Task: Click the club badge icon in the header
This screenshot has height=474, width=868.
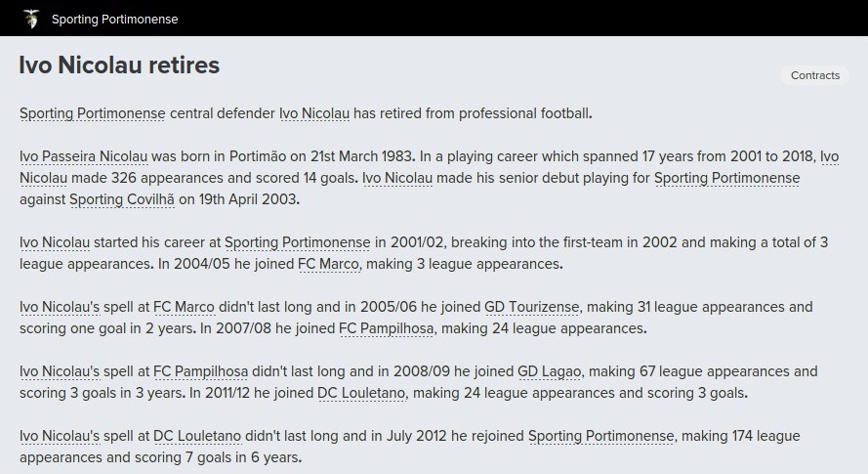Action: (x=31, y=19)
